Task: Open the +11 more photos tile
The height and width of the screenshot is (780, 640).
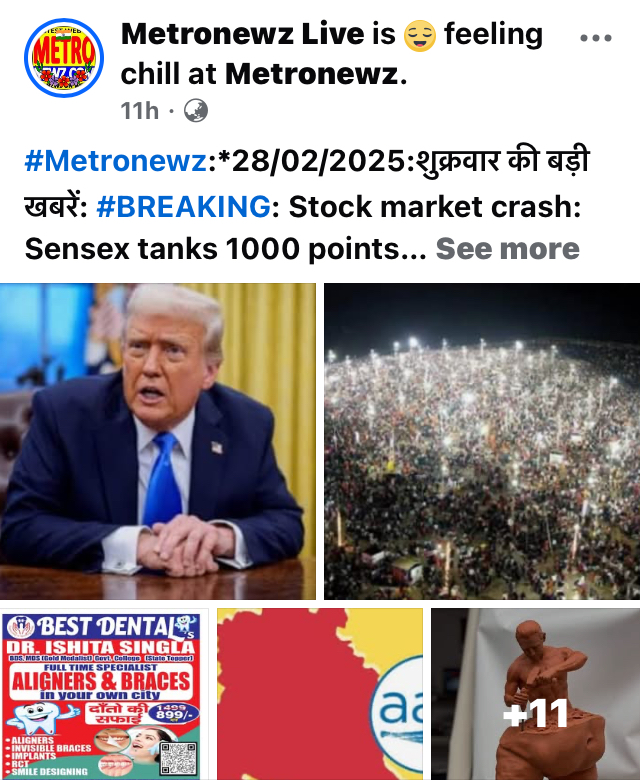Action: click(x=536, y=694)
